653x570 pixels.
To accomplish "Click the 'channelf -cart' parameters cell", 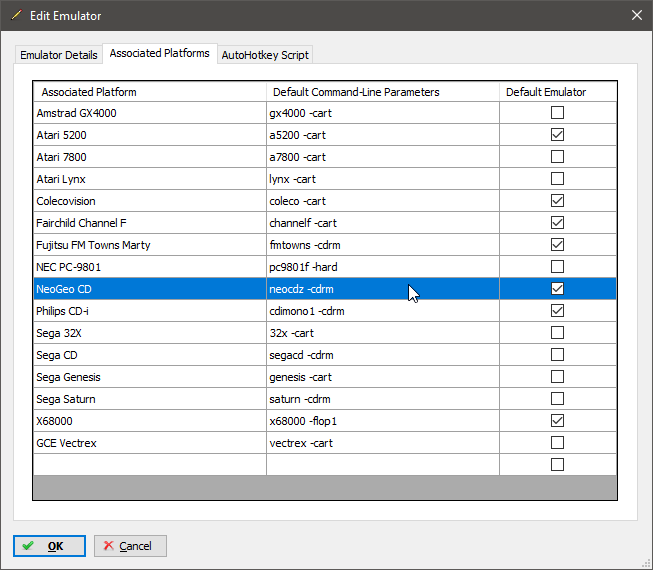I will pyautogui.click(x=383, y=223).
